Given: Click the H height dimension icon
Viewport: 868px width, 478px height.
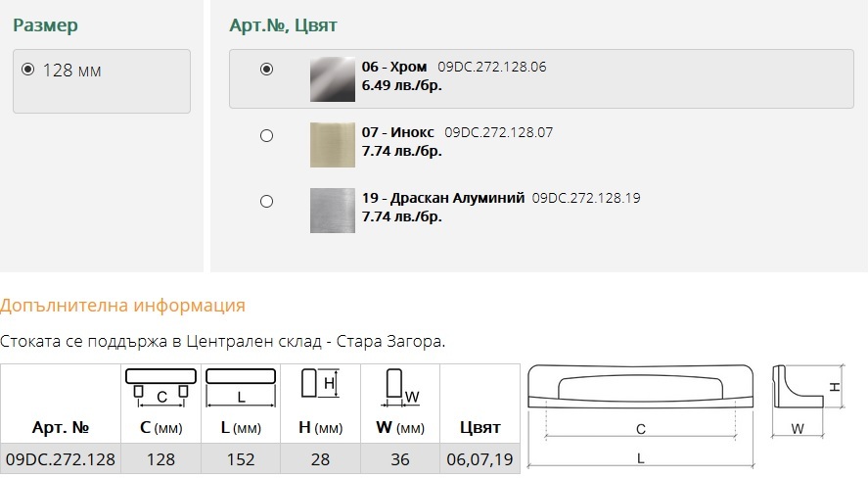Looking at the screenshot, I should [x=320, y=383].
